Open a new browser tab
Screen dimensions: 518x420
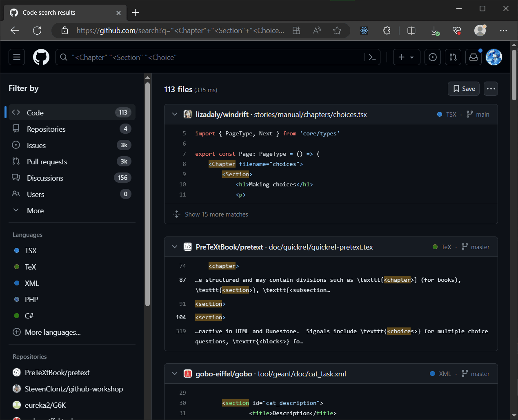[x=136, y=13]
